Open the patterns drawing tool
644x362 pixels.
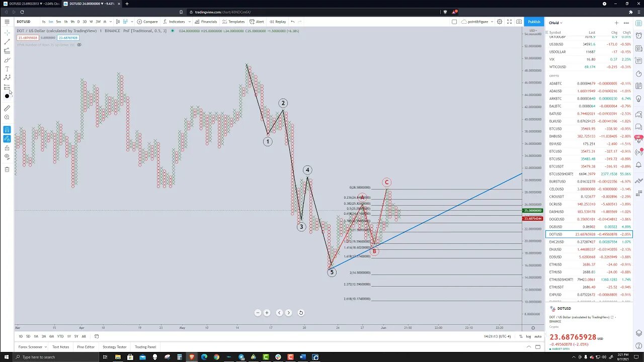point(7,78)
